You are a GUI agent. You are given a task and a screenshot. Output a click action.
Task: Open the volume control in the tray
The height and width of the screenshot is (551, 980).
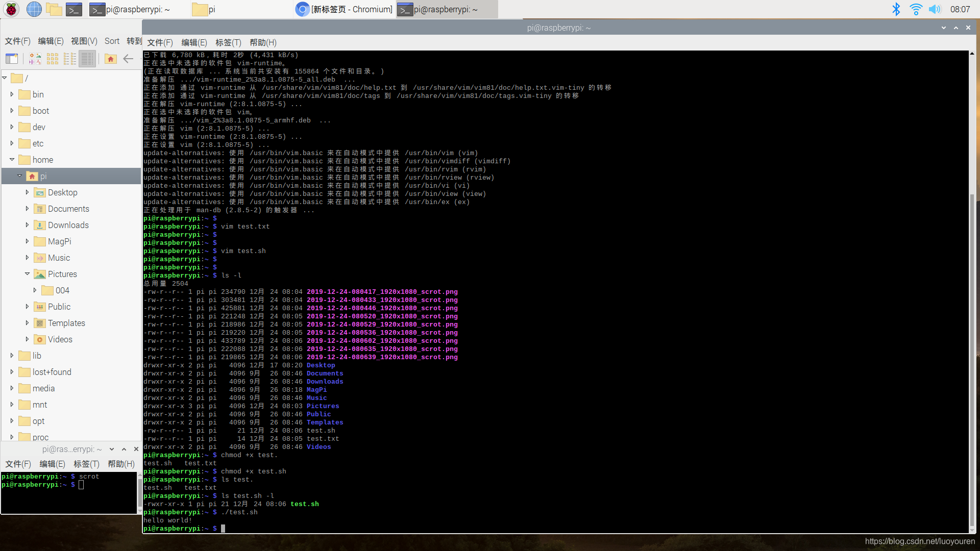click(934, 9)
